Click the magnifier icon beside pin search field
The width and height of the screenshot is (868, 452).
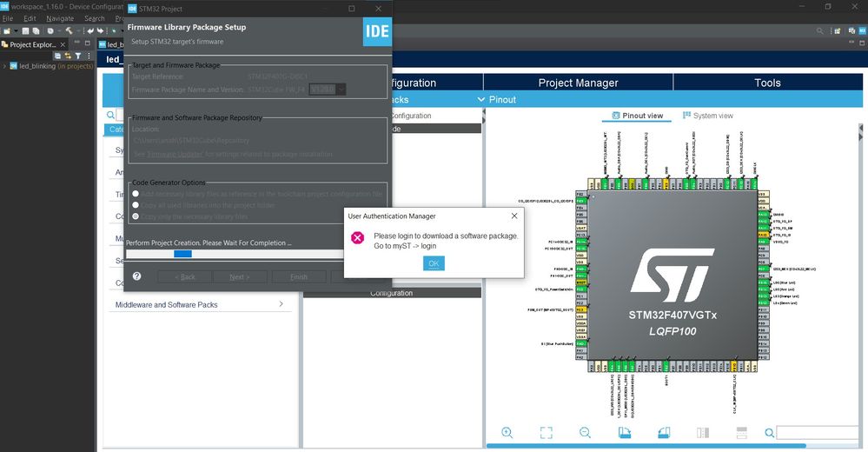(x=770, y=433)
